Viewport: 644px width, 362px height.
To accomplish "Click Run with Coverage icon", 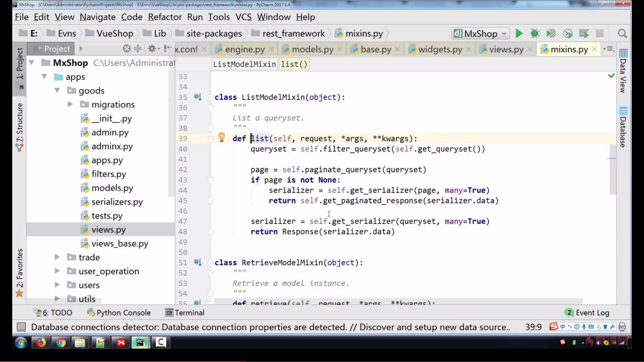I will point(551,33).
